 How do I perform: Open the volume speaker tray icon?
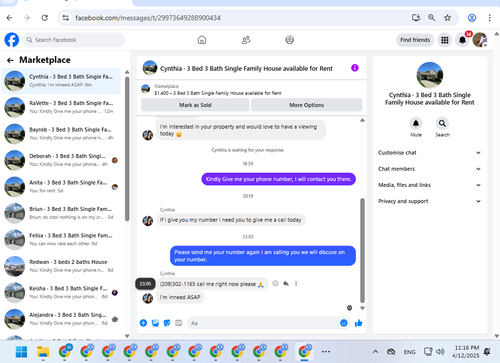[x=440, y=352]
